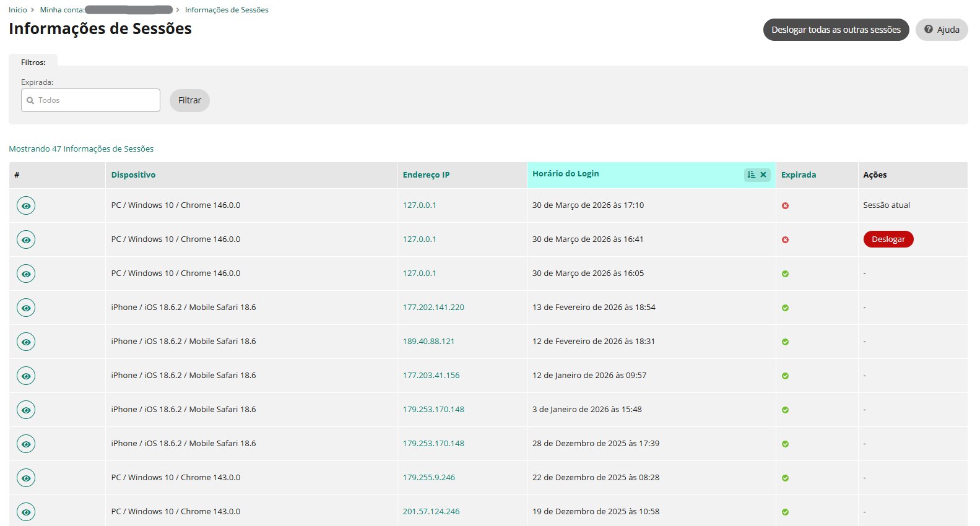Click the red Deslogar button

point(888,239)
